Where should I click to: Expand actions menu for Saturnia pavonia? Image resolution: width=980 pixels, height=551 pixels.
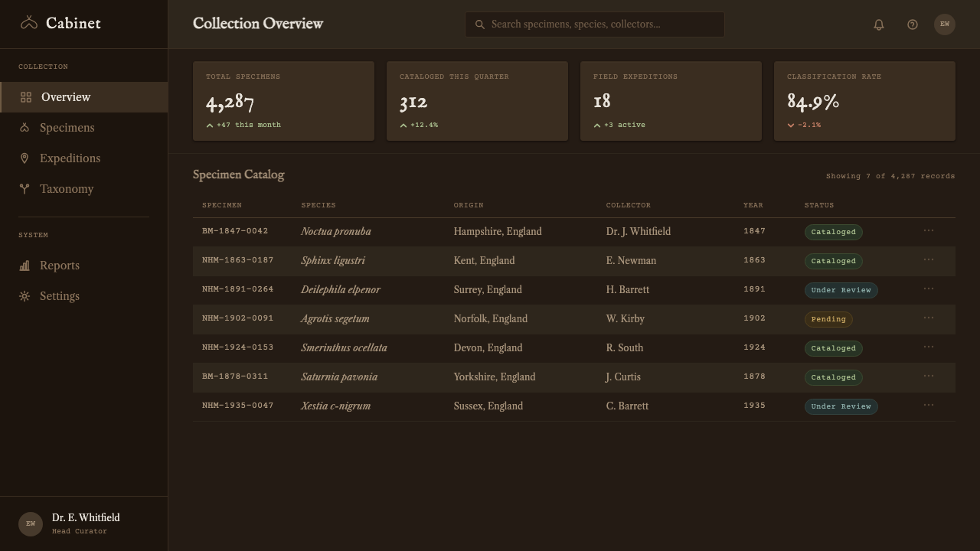[929, 376]
